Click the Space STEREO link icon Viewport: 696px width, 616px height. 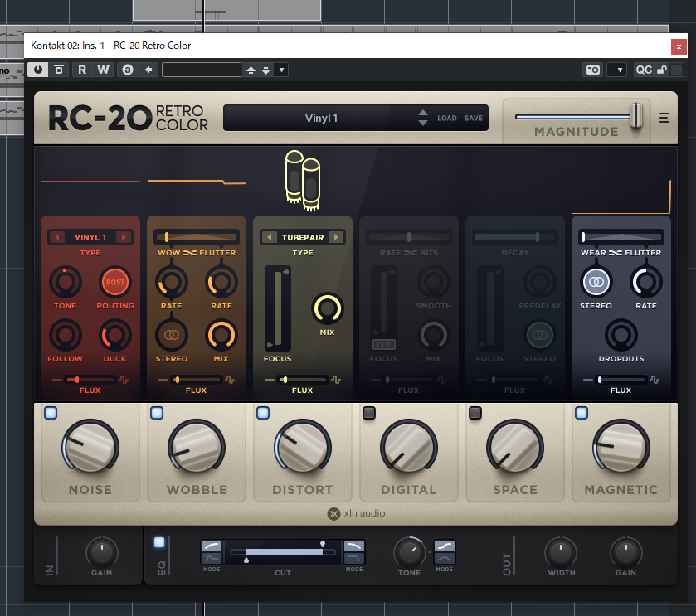pos(540,335)
